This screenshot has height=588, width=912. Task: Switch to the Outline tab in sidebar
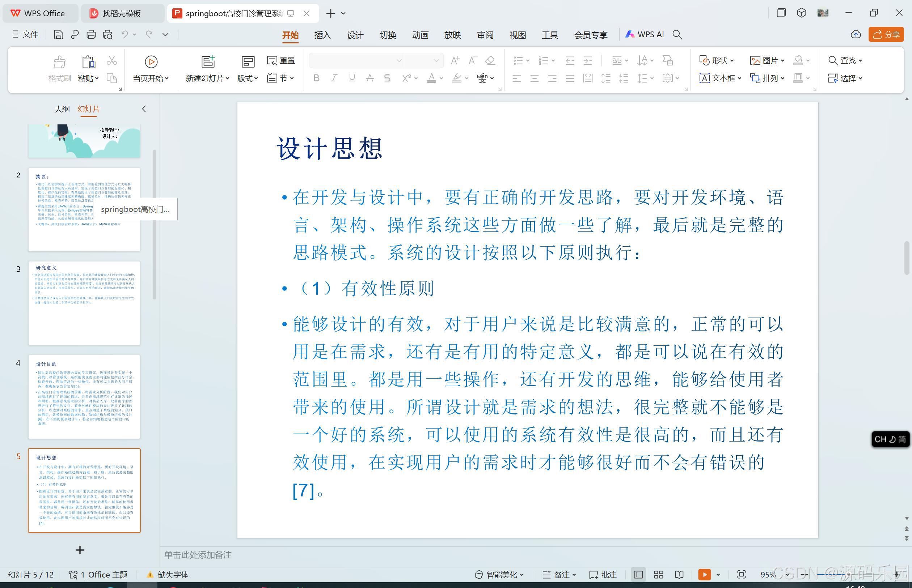point(62,109)
